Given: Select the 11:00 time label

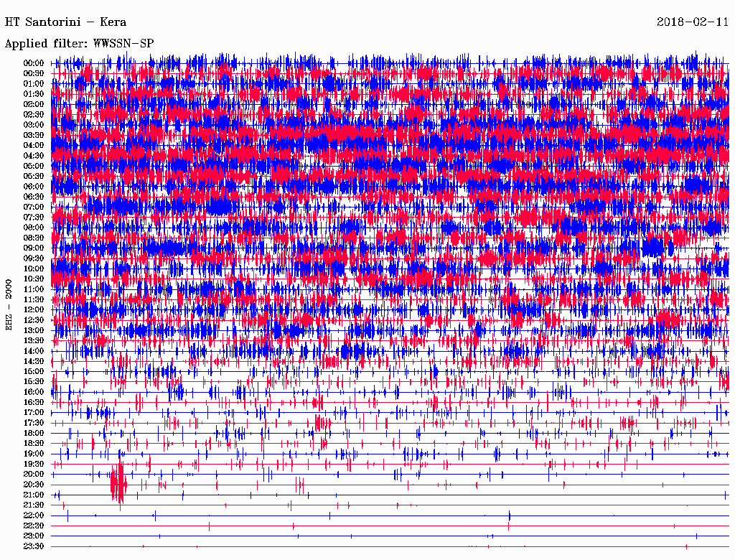Looking at the screenshot, I should [33, 289].
